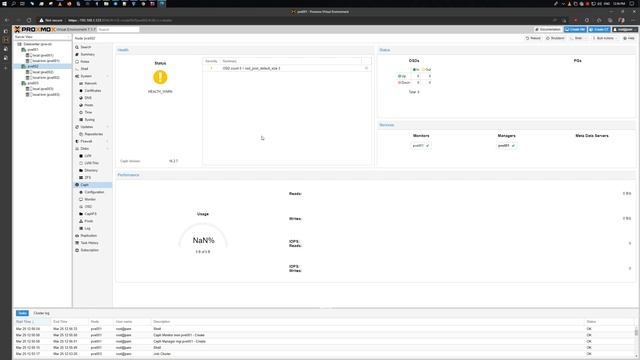The image size is (640, 360).
Task: Collapse the Disks menu section
Action: tap(108, 149)
